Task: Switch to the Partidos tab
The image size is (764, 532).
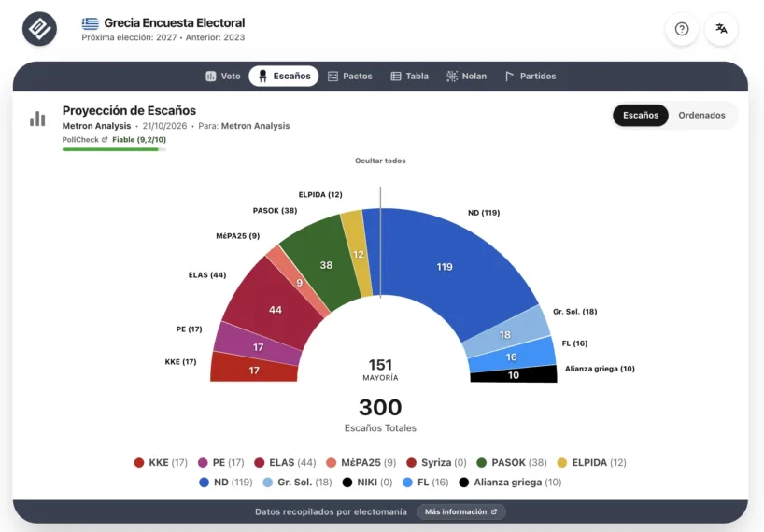Action: 531,76
